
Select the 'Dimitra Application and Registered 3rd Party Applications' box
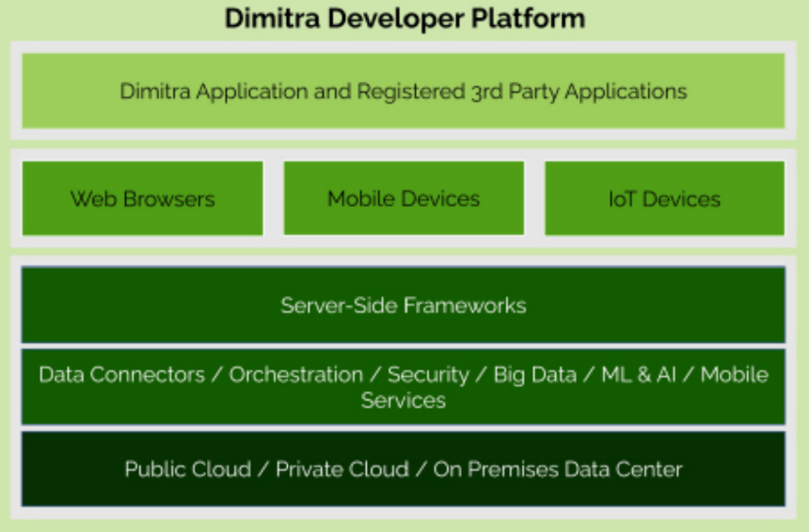point(404,91)
